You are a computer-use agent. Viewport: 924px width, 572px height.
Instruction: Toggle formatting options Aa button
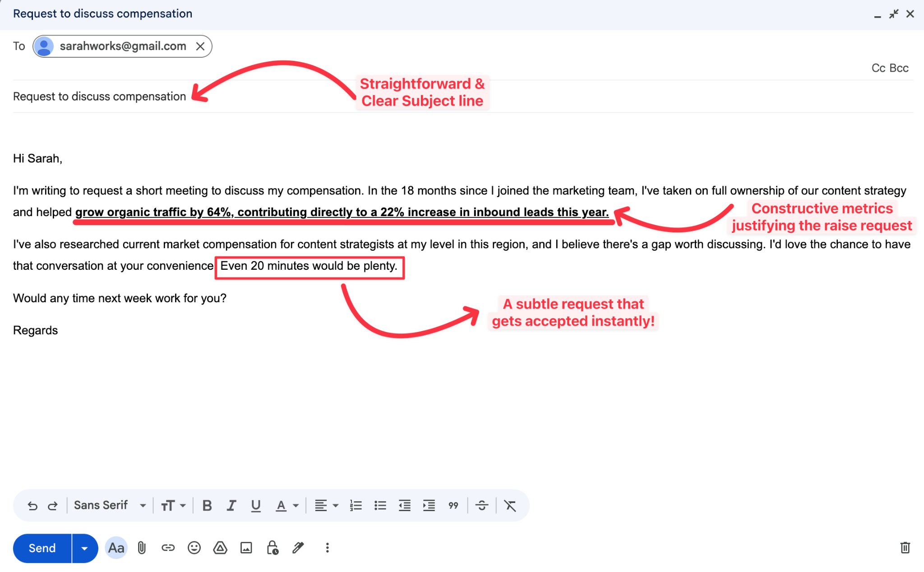116,548
